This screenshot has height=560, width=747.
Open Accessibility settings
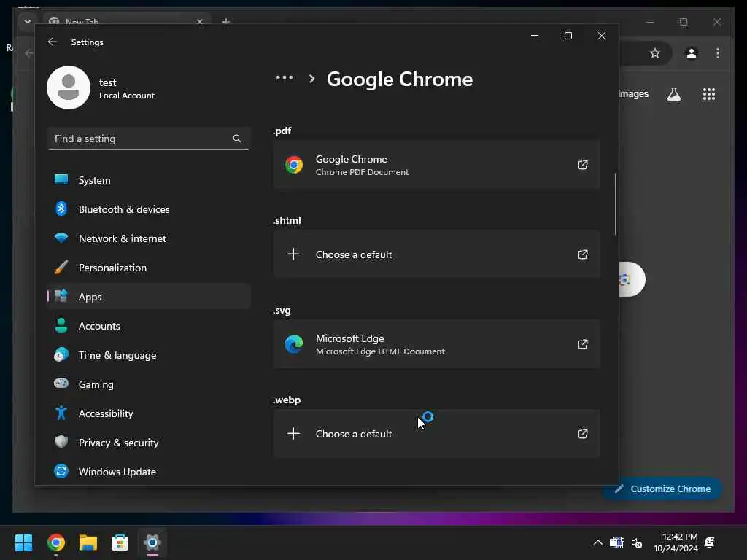point(149,413)
